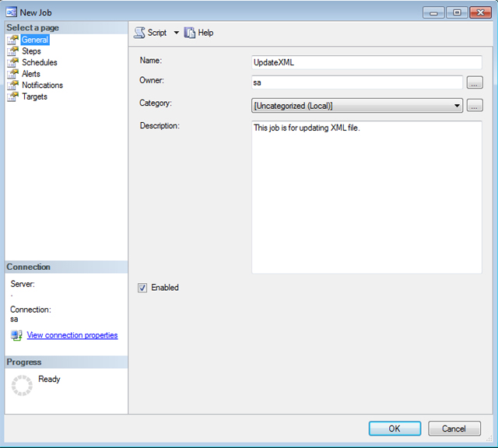Click the Alerts page icon
This screenshot has width=498, height=448.
(x=12, y=74)
